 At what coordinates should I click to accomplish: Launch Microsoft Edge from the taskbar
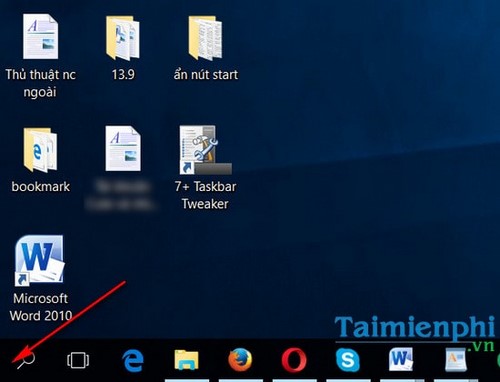point(133,360)
